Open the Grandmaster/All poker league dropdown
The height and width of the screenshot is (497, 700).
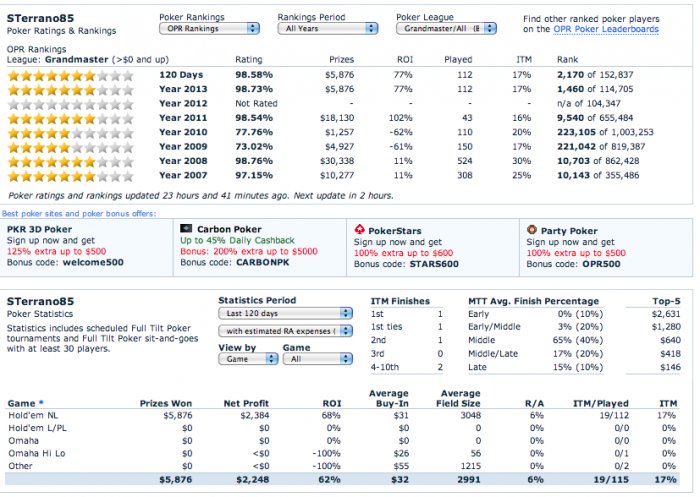click(446, 29)
